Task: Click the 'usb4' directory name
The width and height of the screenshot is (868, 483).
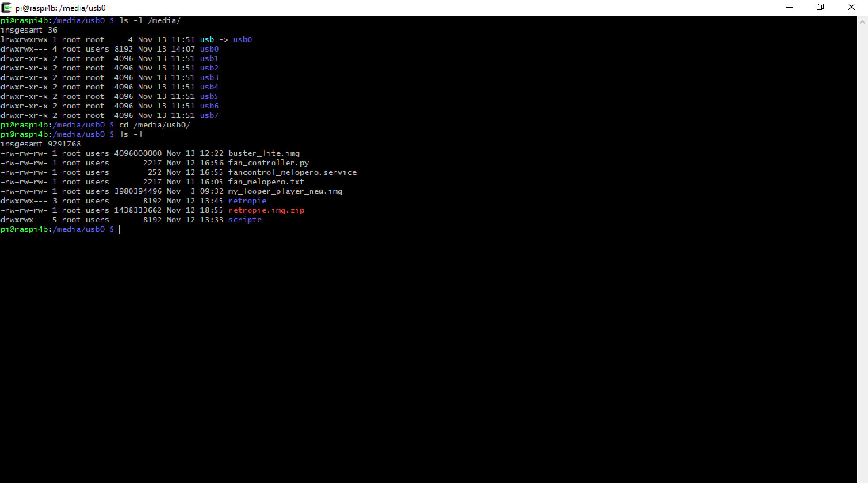Action: (209, 87)
